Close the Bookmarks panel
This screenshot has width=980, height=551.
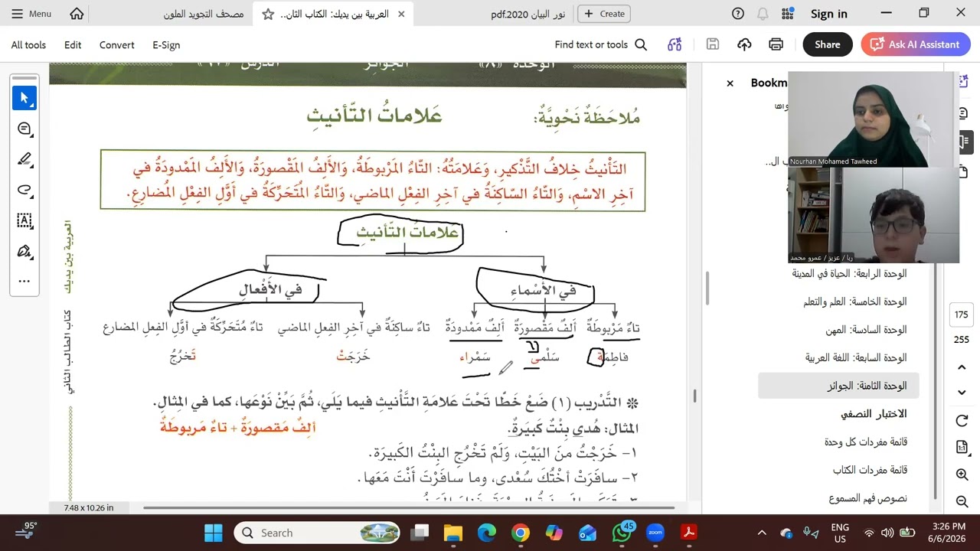730,83
